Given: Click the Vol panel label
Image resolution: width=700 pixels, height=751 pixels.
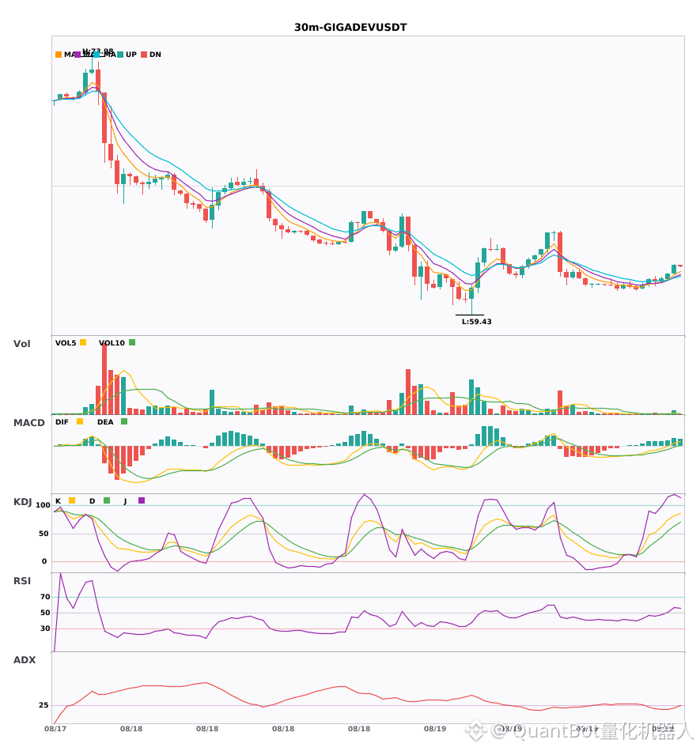Looking at the screenshot, I should click(x=21, y=344).
